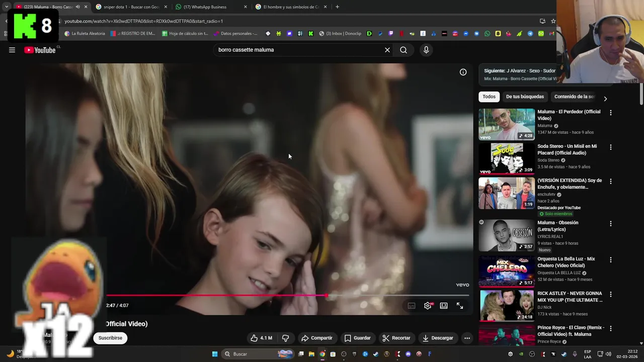This screenshot has height=362, width=644.
Task: Open '(3) Inbox | Donoclip' bookmark
Action: click(340, 34)
